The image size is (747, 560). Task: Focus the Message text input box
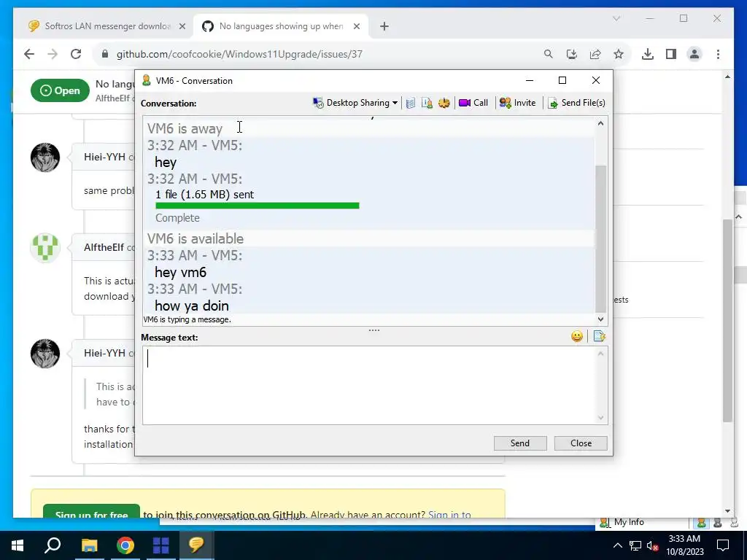(x=368, y=385)
